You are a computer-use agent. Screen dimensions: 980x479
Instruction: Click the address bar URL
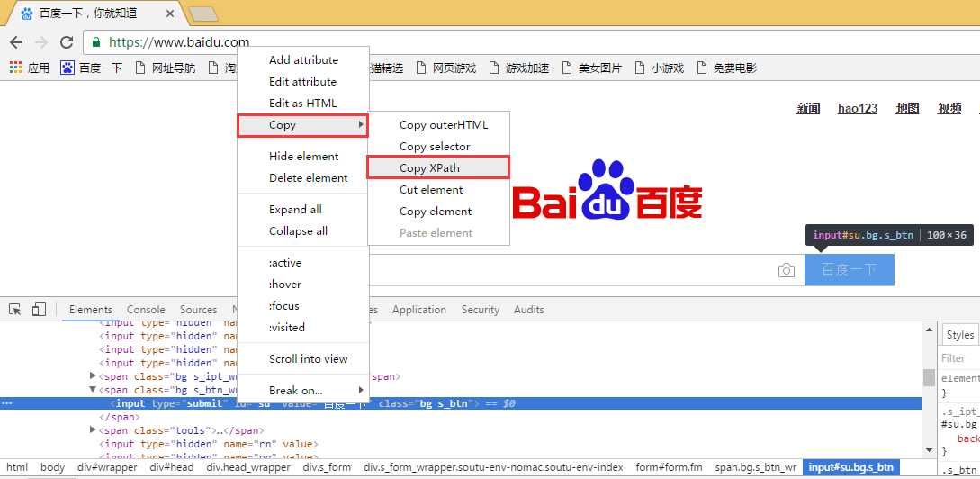point(179,42)
